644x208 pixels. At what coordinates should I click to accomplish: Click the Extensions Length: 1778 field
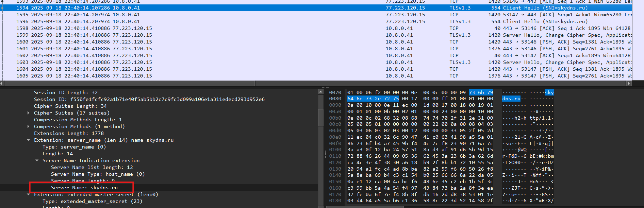click(x=69, y=133)
